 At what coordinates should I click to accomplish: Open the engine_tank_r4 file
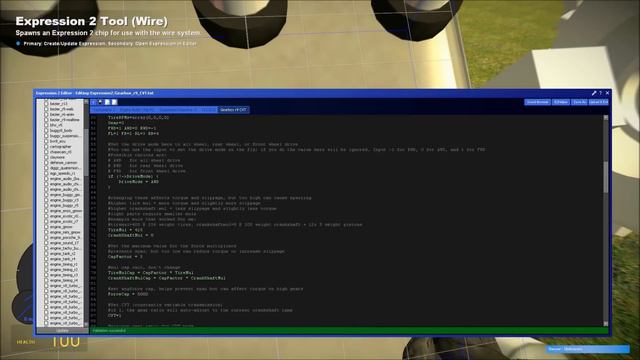(62, 259)
